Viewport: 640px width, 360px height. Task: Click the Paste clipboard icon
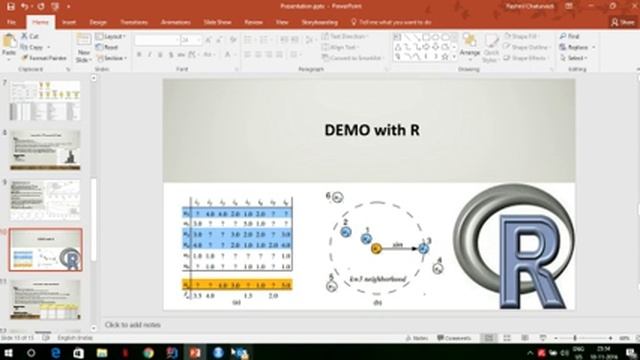pyautogui.click(x=9, y=41)
